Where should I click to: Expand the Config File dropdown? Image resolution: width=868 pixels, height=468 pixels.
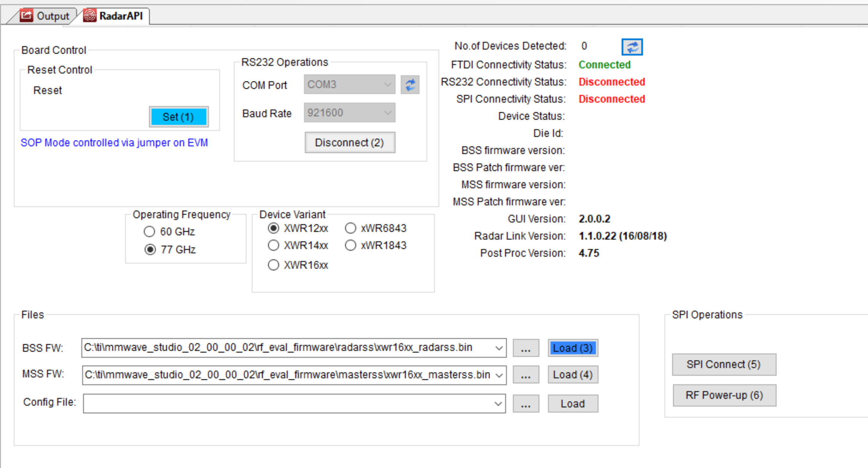(x=498, y=404)
